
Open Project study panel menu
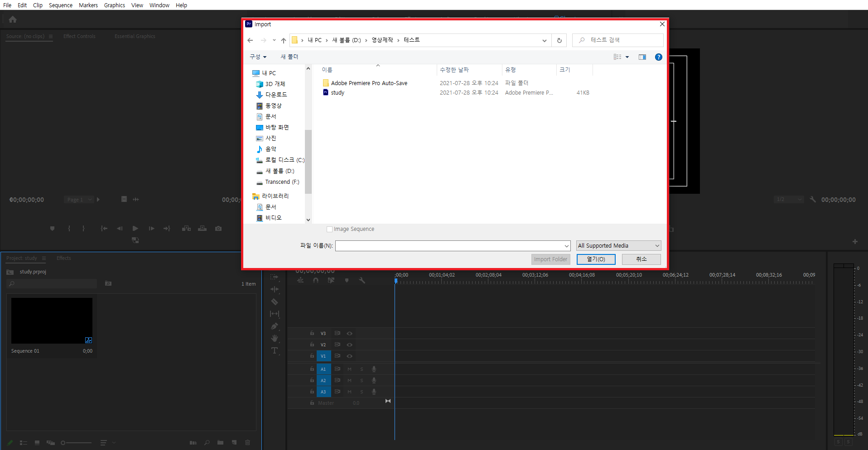[44, 258]
